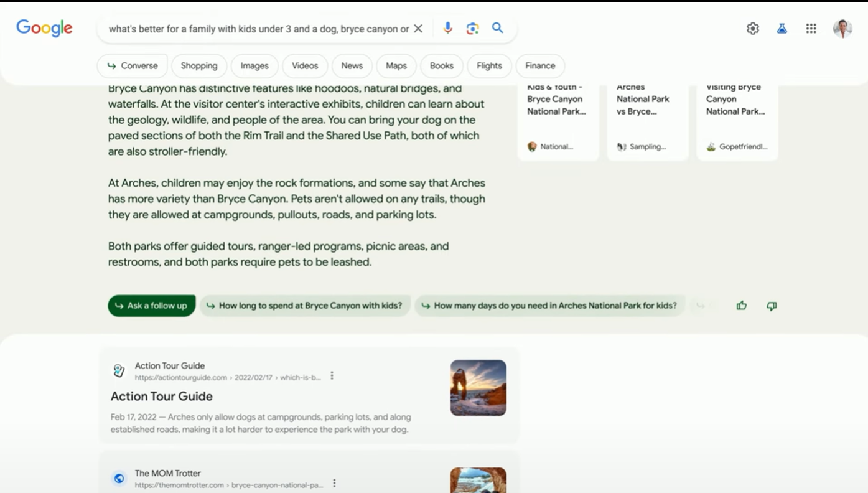Click the Action Tour Guide site favicon

point(119,371)
